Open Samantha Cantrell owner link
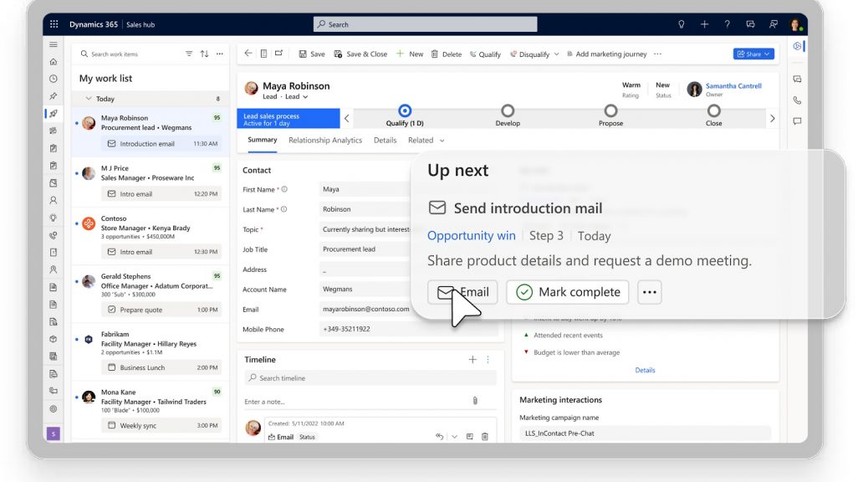Image resolution: width=868 pixels, height=482 pixels. click(733, 86)
